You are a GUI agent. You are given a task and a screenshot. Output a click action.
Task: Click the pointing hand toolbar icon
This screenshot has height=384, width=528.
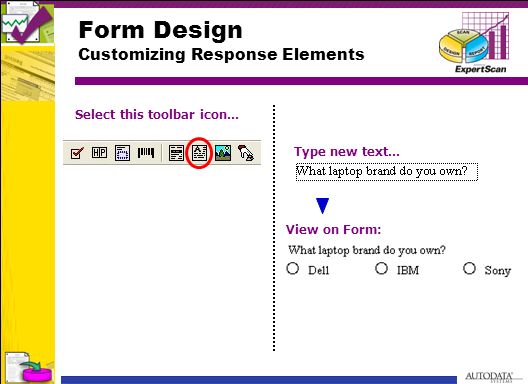click(246, 153)
